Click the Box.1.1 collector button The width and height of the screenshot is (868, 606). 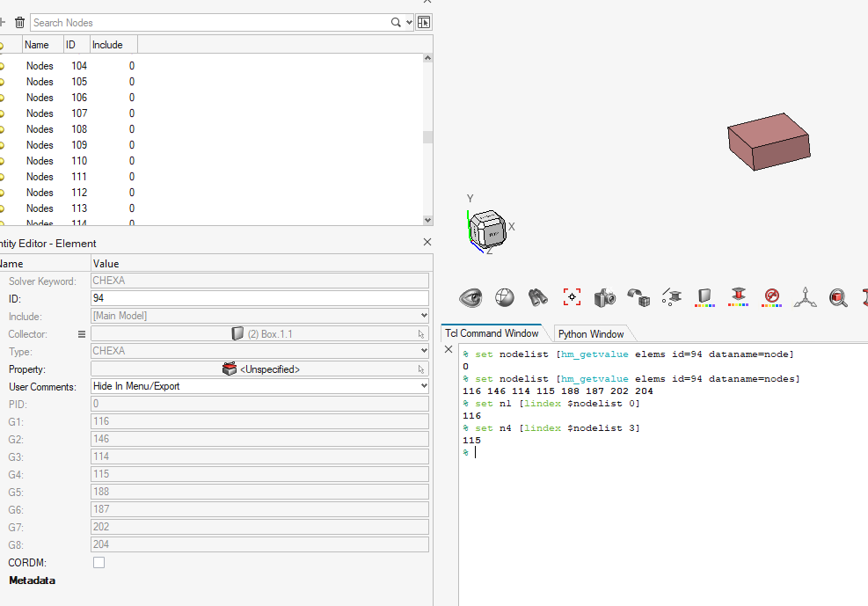(x=259, y=334)
